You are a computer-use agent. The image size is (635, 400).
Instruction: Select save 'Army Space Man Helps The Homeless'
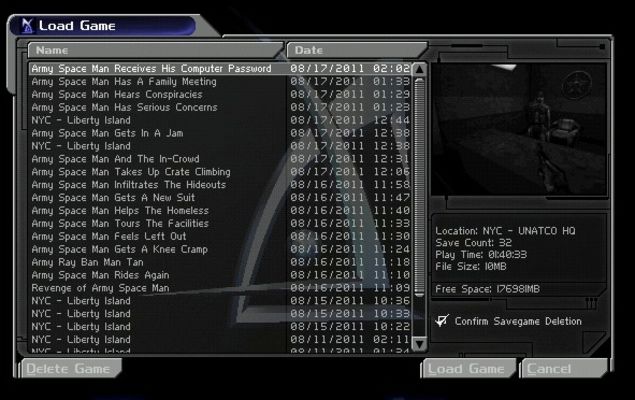tap(220, 211)
